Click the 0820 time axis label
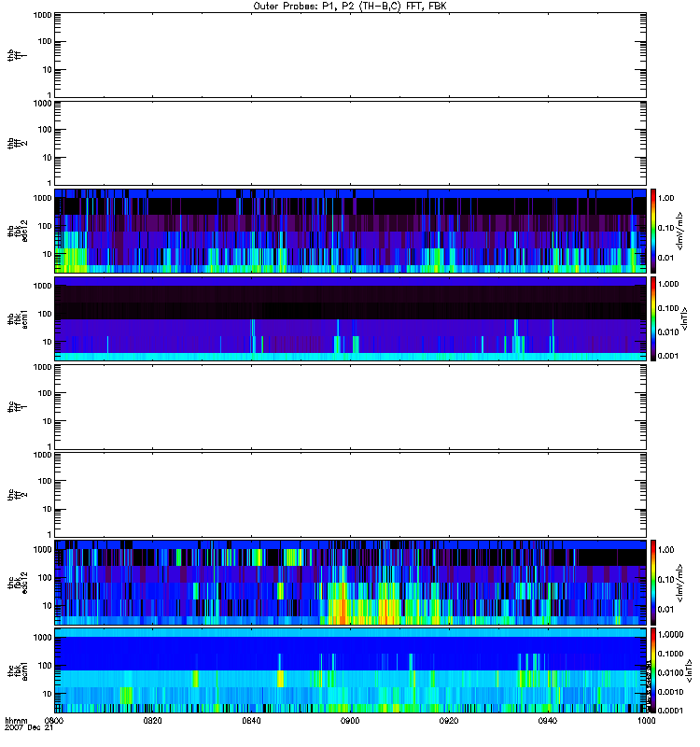Viewport: 700px width, 747px height. [x=153, y=721]
